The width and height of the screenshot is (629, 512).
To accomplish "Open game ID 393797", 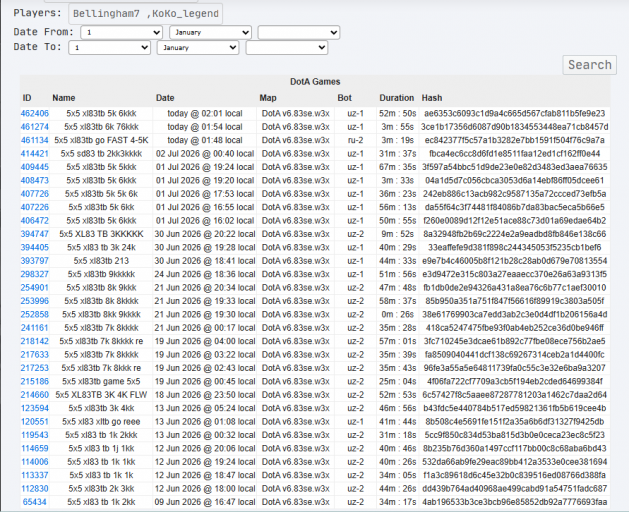I will [34, 261].
